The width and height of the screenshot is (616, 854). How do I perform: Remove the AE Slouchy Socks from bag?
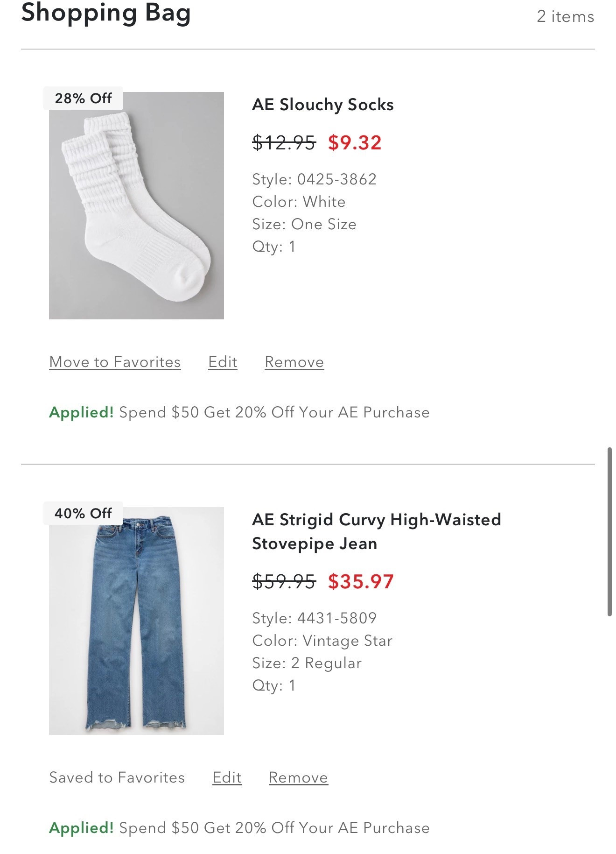point(294,361)
